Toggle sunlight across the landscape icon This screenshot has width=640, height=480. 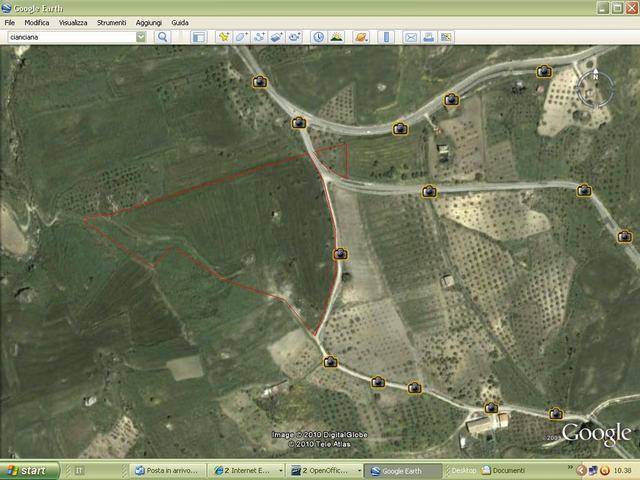pos(336,37)
